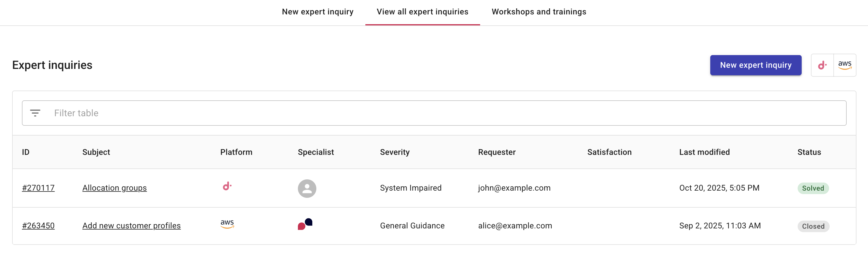Click the specialist avatar on row #263450
Image resolution: width=868 pixels, height=263 pixels.
[x=305, y=224]
